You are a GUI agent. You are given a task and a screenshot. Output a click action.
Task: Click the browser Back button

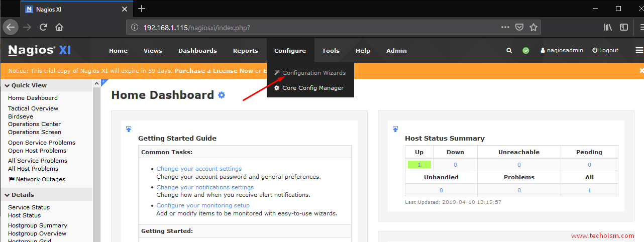pyautogui.click(x=10, y=27)
